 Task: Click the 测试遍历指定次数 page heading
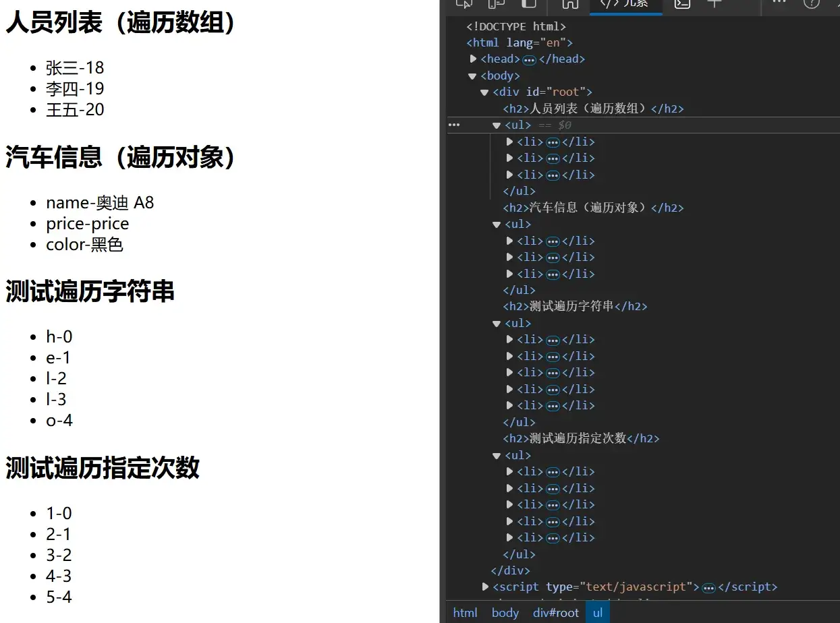pyautogui.click(x=103, y=468)
